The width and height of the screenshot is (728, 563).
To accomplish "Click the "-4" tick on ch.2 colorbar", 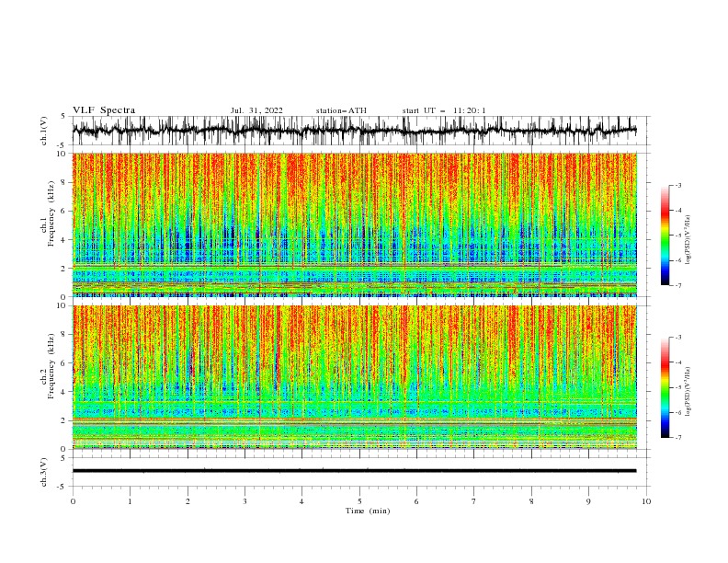I will 677,362.
